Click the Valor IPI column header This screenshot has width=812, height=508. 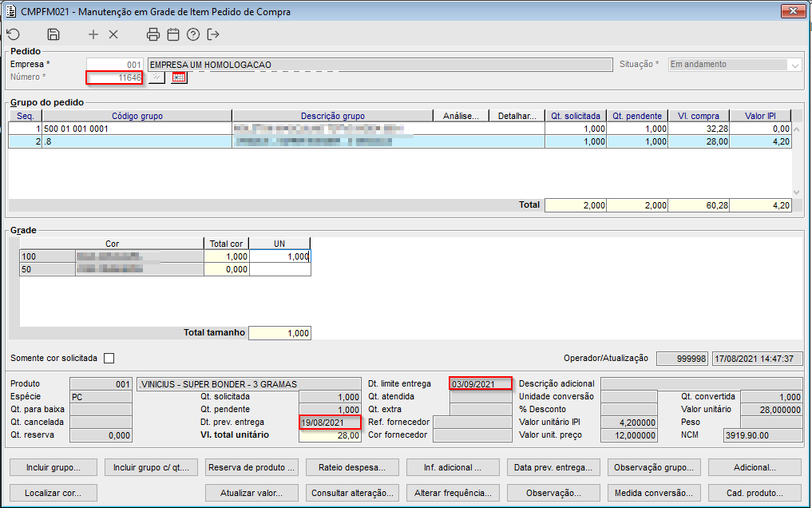click(760, 116)
